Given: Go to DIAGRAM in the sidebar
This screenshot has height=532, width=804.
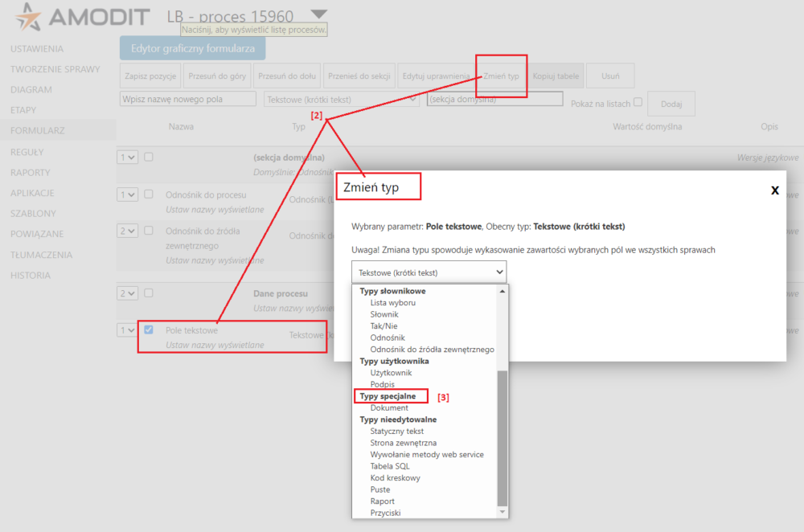Looking at the screenshot, I should coord(31,90).
